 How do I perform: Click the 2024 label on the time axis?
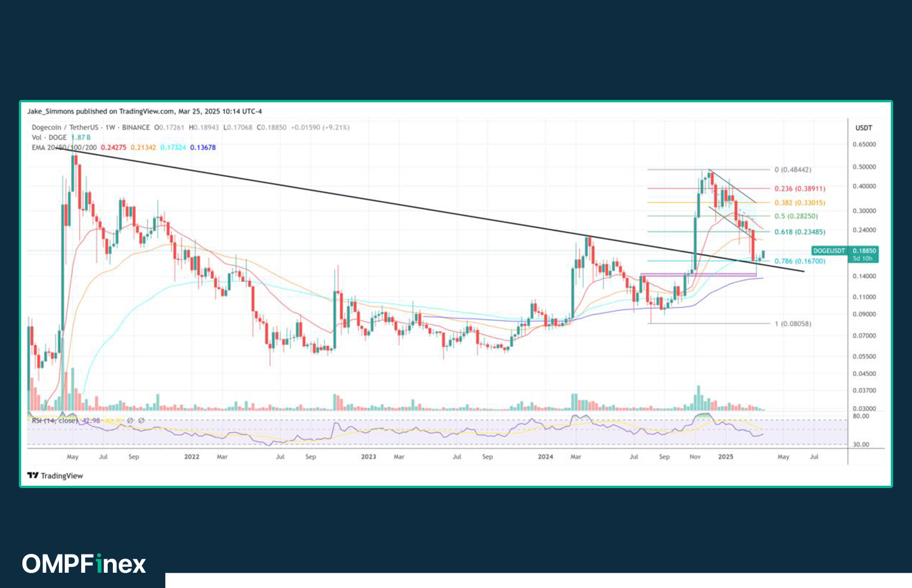(545, 457)
